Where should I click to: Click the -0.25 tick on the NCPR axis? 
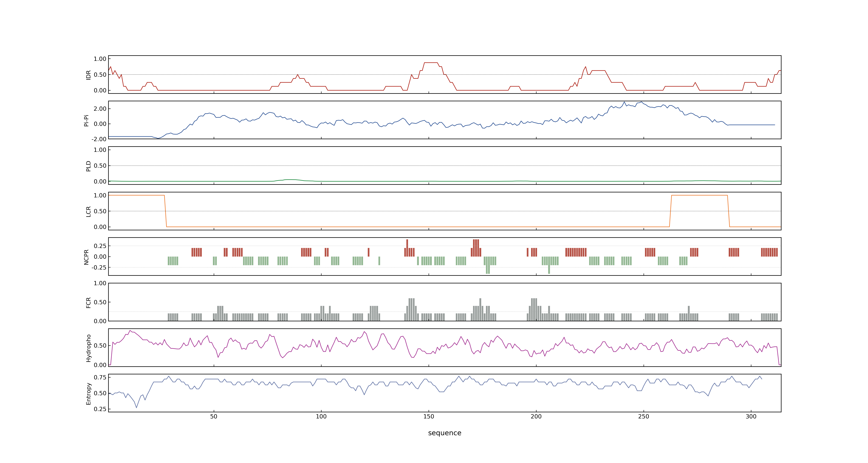(x=99, y=268)
